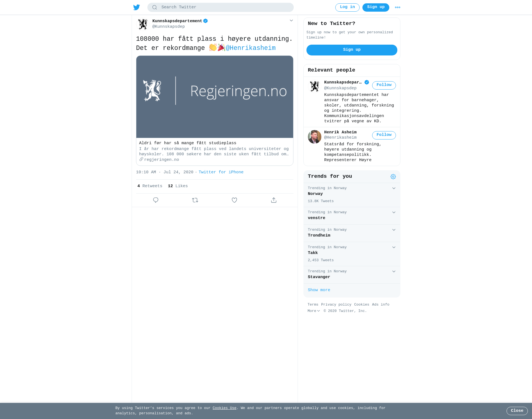This screenshot has height=419, width=532.
Task: Close the cookies notice banner
Action: 517,411
